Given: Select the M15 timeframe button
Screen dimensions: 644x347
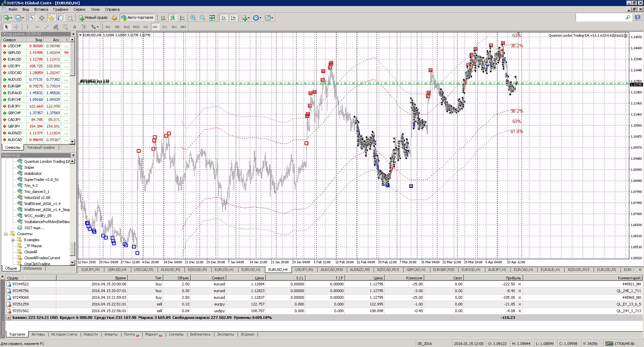Looking at the screenshot, I should click(127, 27).
